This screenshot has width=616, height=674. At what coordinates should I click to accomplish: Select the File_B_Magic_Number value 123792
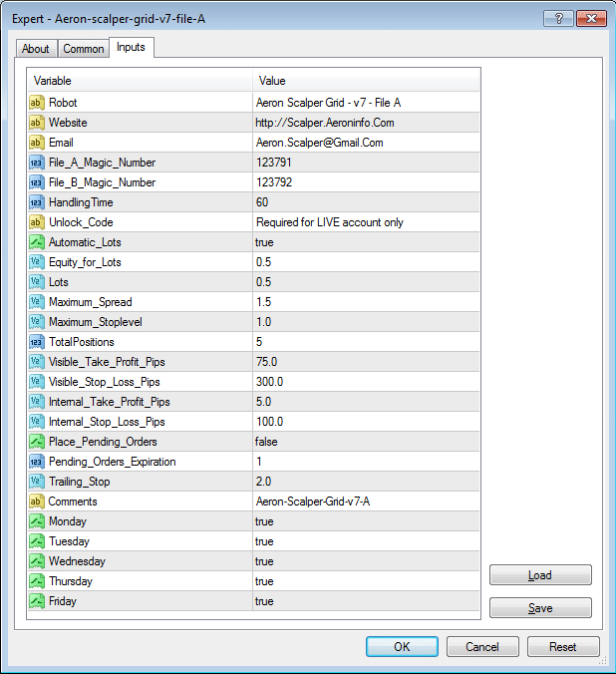click(274, 182)
